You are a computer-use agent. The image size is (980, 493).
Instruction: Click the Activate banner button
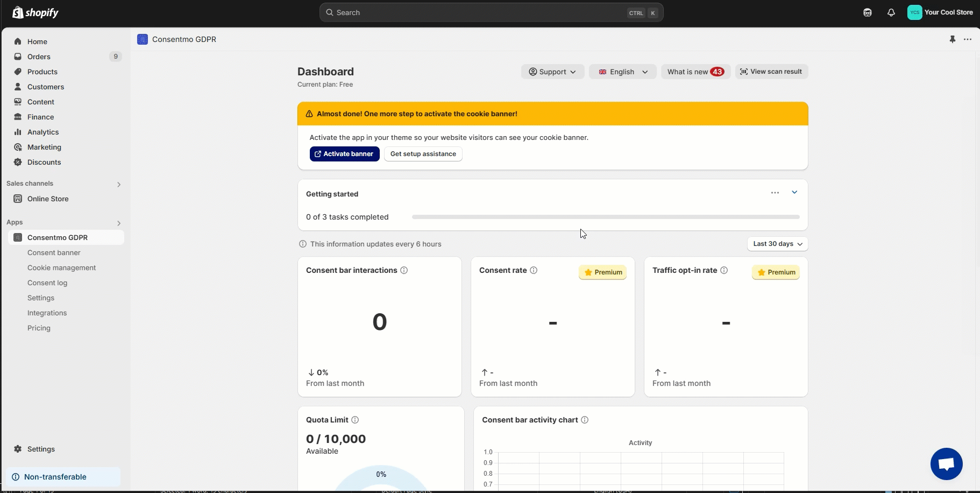[x=344, y=154]
